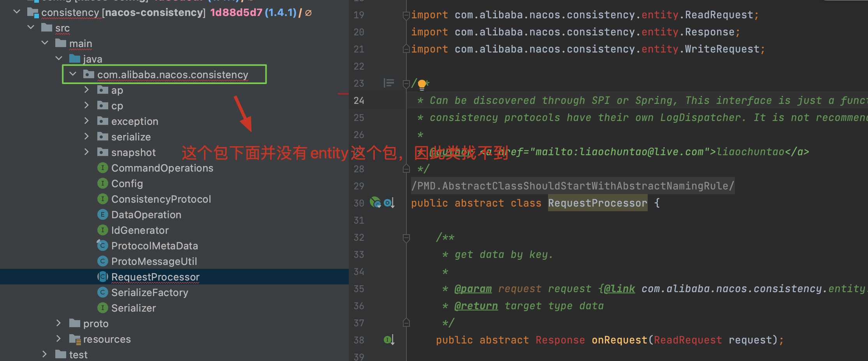Expand the cp package
Image resolution: width=868 pixels, height=361 pixels.
coord(87,105)
